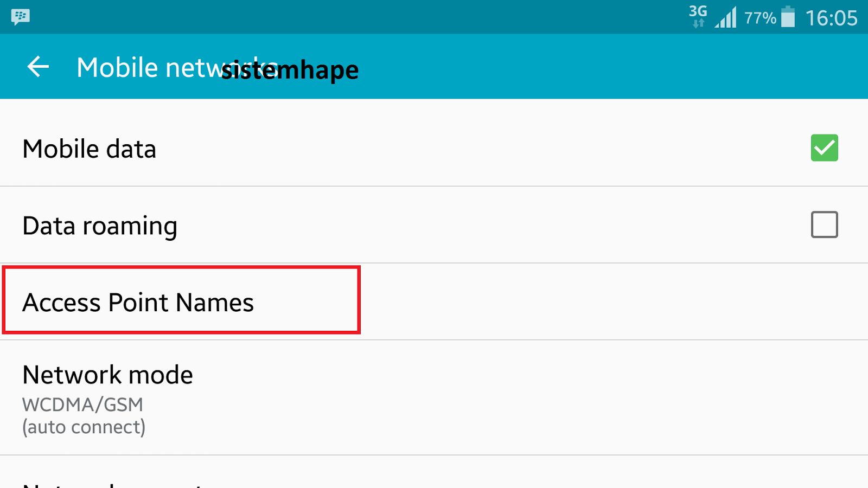This screenshot has height=488, width=868.
Task: Open the Network mode selector
Action: pos(434,397)
